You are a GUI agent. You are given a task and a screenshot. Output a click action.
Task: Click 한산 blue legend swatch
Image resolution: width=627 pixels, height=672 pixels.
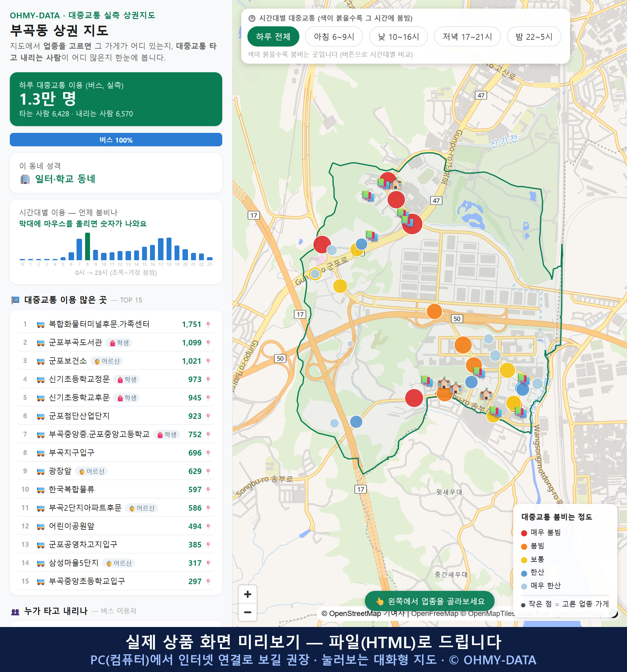pos(524,573)
